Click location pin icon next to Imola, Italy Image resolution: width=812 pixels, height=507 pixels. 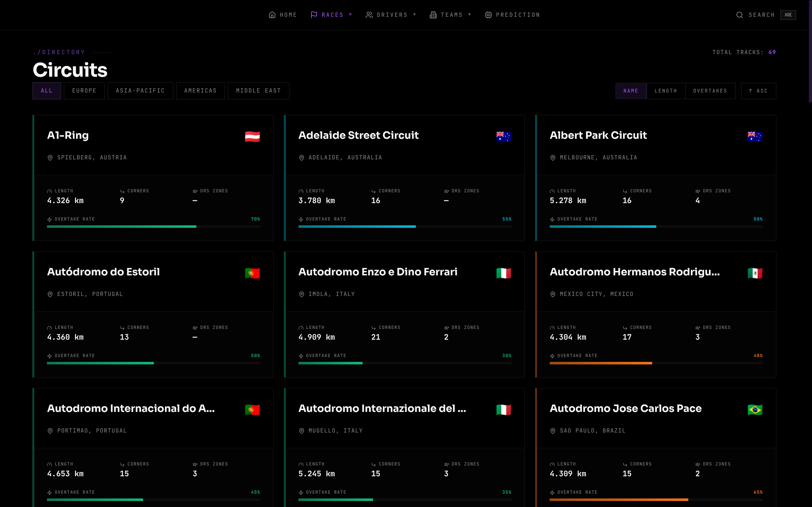click(301, 294)
